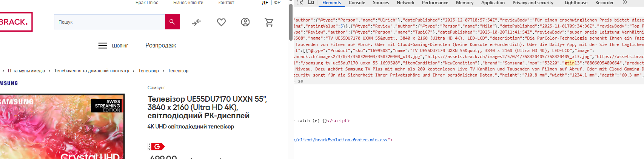
Task: Switch to the Lighthouse tab
Action: click(x=576, y=3)
